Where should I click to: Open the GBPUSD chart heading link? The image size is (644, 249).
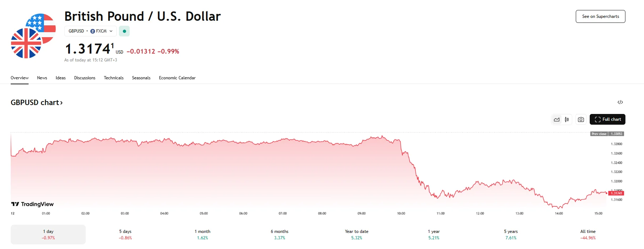click(x=37, y=103)
